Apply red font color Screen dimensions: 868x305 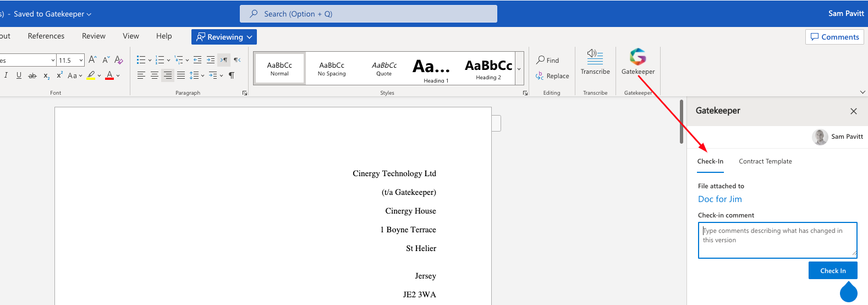click(109, 75)
